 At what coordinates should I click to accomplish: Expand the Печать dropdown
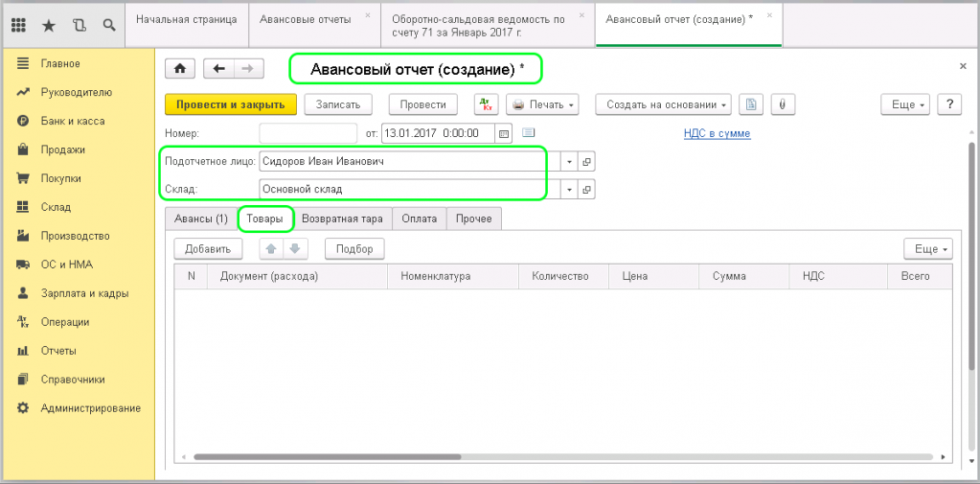pyautogui.click(x=542, y=104)
